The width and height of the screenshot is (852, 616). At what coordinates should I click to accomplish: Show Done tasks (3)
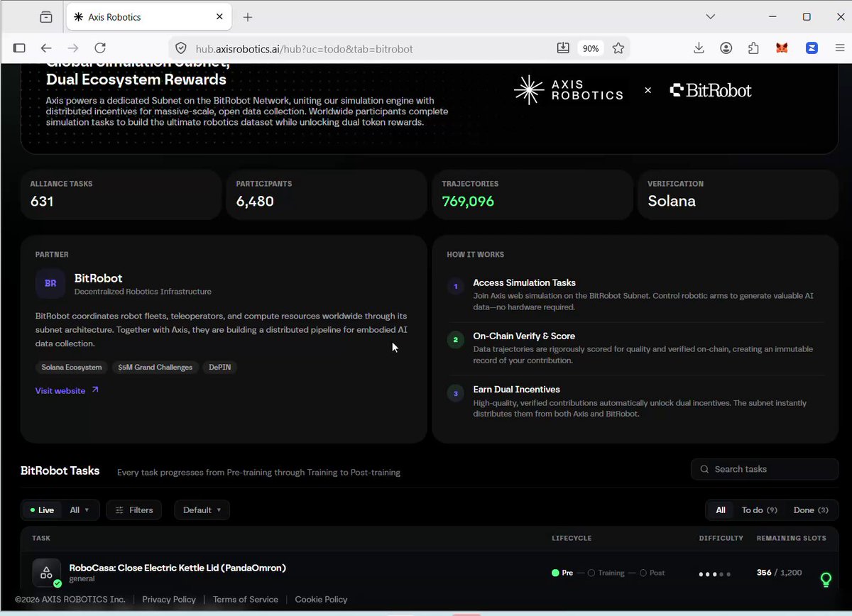(x=811, y=510)
